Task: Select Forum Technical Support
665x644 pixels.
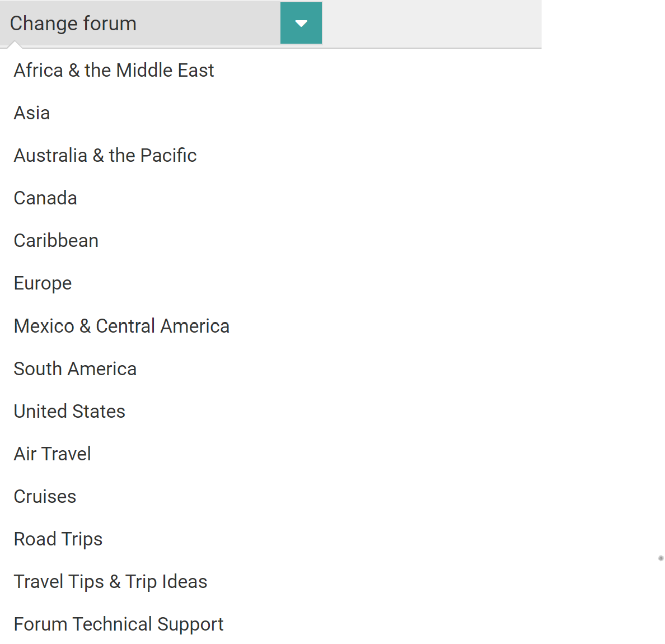Action: [119, 624]
